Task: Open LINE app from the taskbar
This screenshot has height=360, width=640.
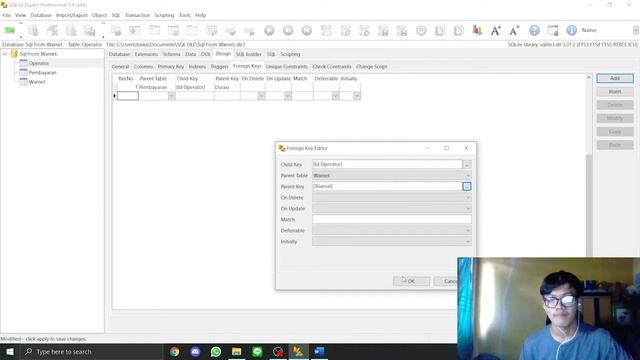Action: pos(257,351)
